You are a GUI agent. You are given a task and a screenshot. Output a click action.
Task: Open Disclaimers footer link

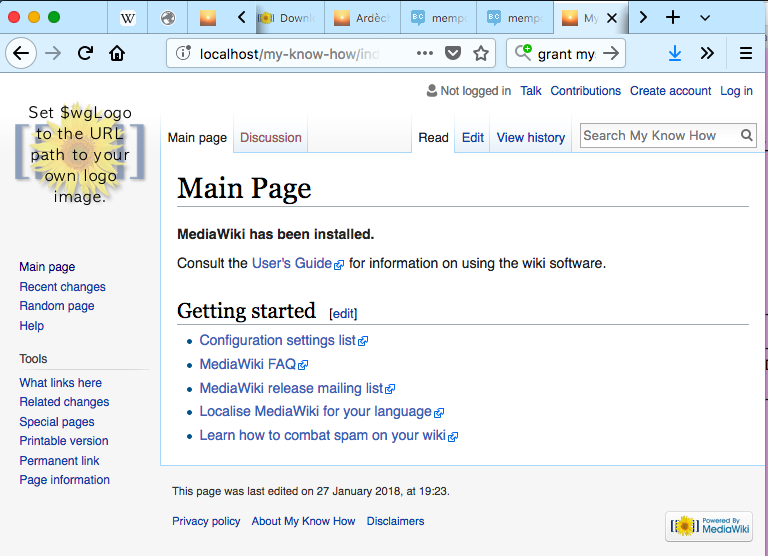pos(395,521)
